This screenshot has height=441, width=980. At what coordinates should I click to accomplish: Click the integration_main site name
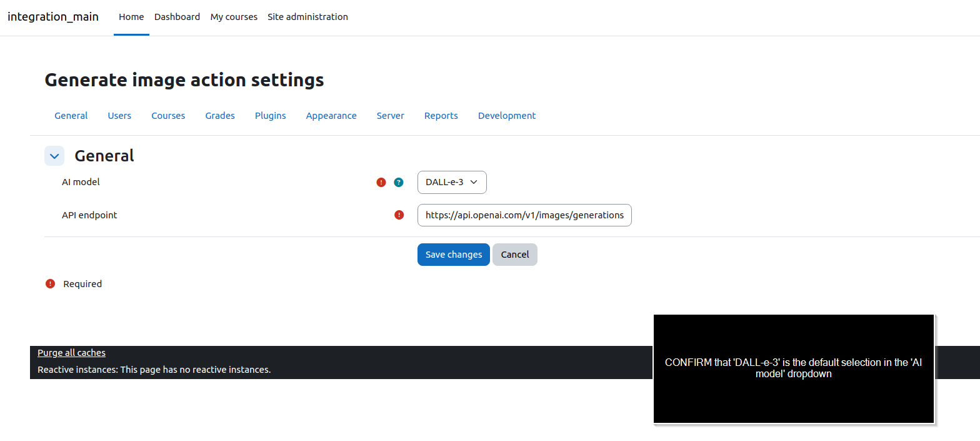[53, 17]
